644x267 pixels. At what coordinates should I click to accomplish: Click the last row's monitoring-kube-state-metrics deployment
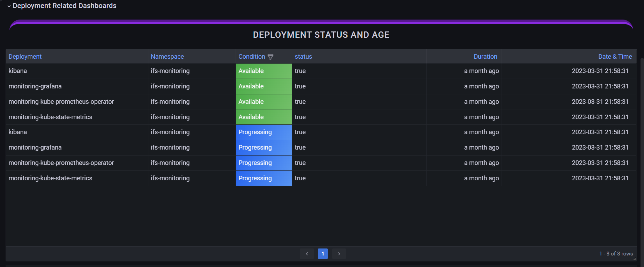pos(50,178)
